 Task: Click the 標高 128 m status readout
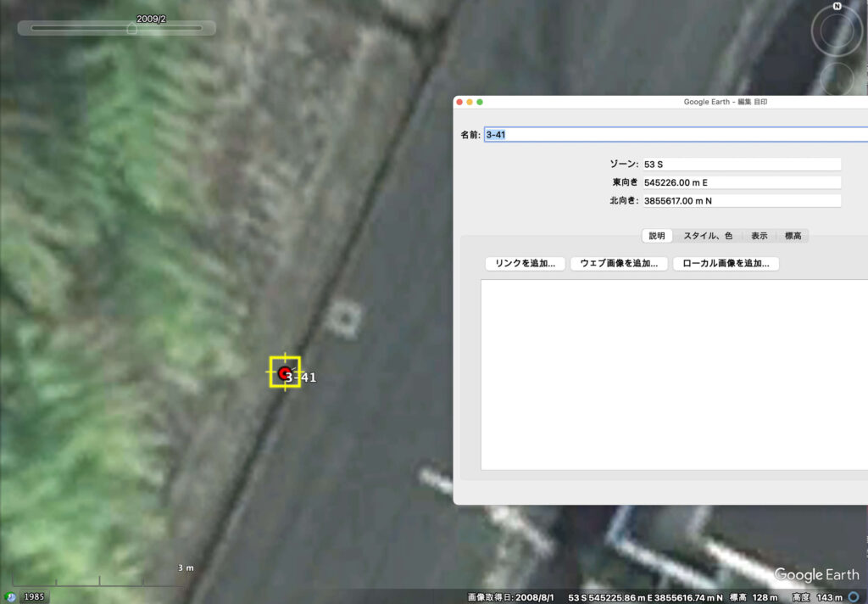click(754, 597)
